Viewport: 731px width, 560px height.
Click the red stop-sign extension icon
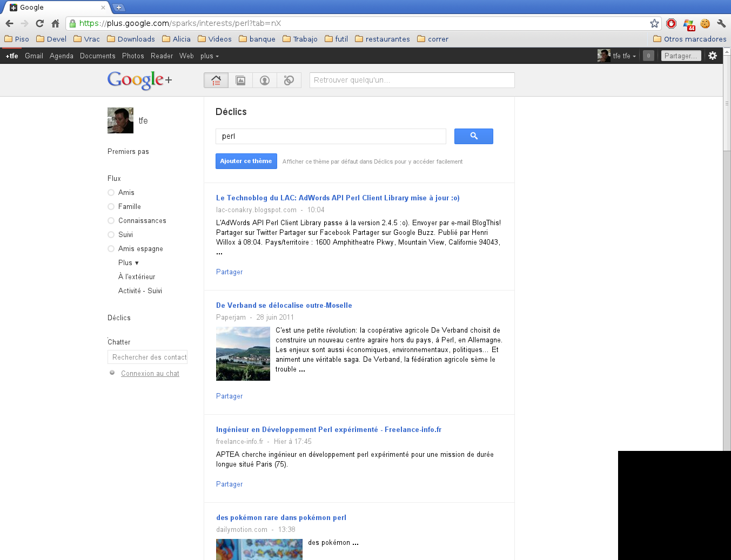point(672,23)
